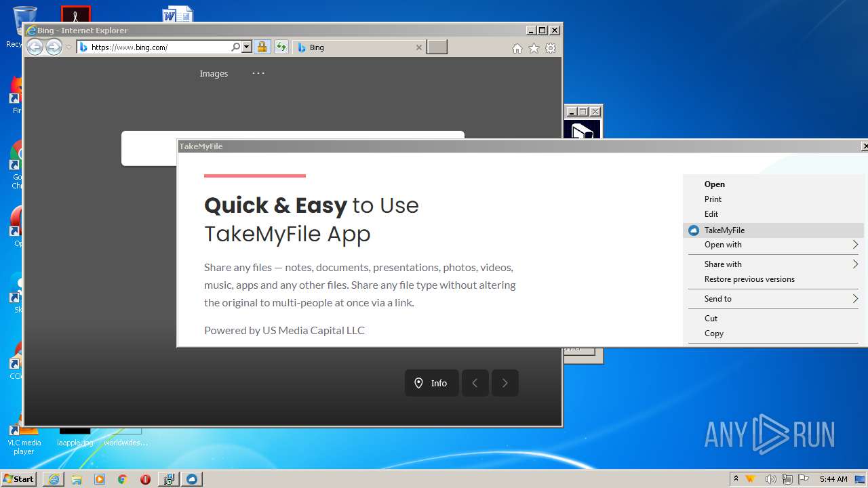The height and width of the screenshot is (488, 868).
Task: Click the Powered by US Media Capital text
Action: 284,330
